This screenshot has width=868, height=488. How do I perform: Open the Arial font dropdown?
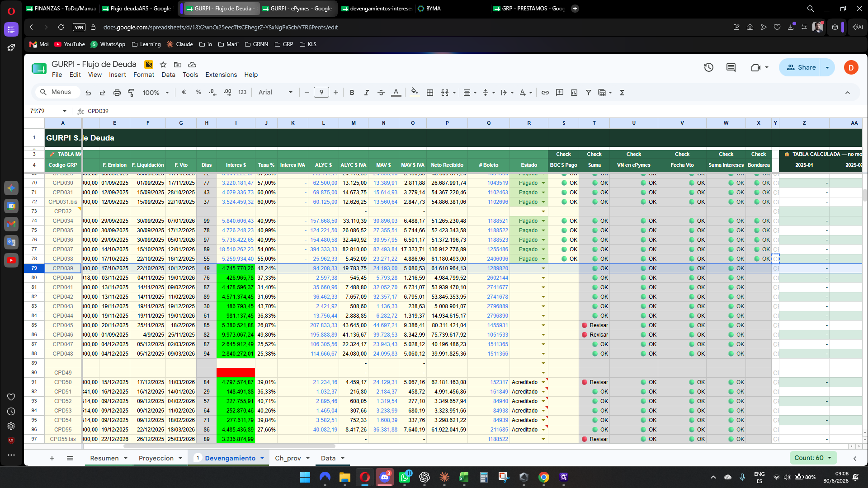coord(275,92)
